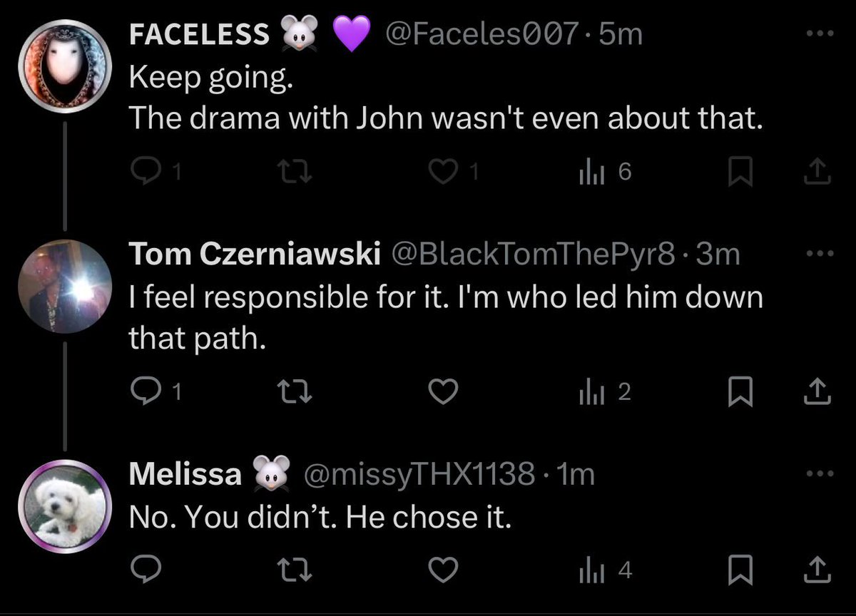Like Tom Czerniawski's tweet

coord(445,391)
